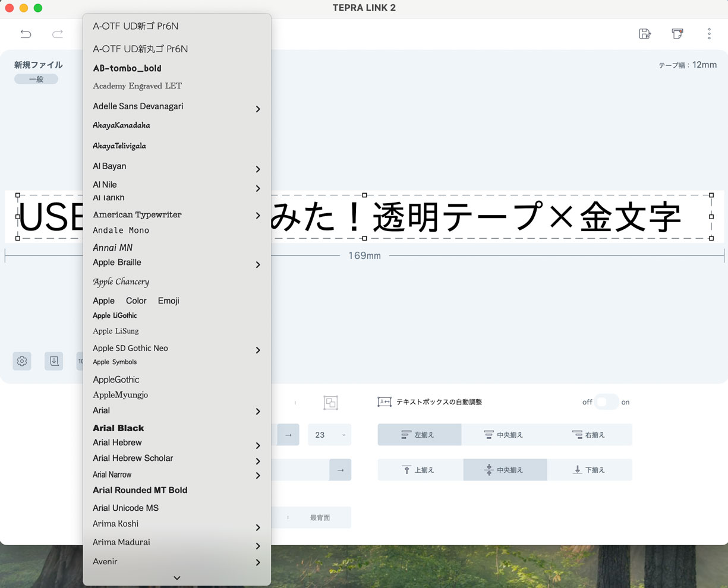Open the font size 23 dropdown
The width and height of the screenshot is (728, 588).
click(329, 435)
